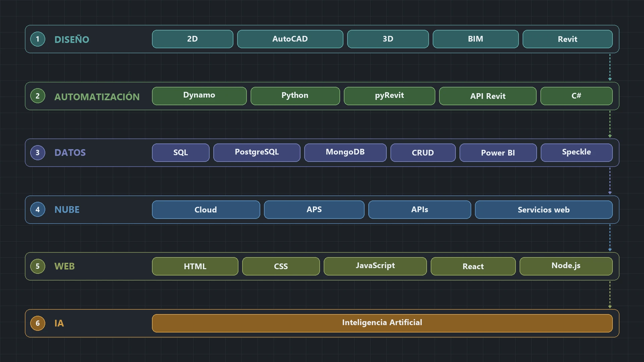Click the AutoCAD chip
Image resolution: width=644 pixels, height=362 pixels.
pos(290,39)
